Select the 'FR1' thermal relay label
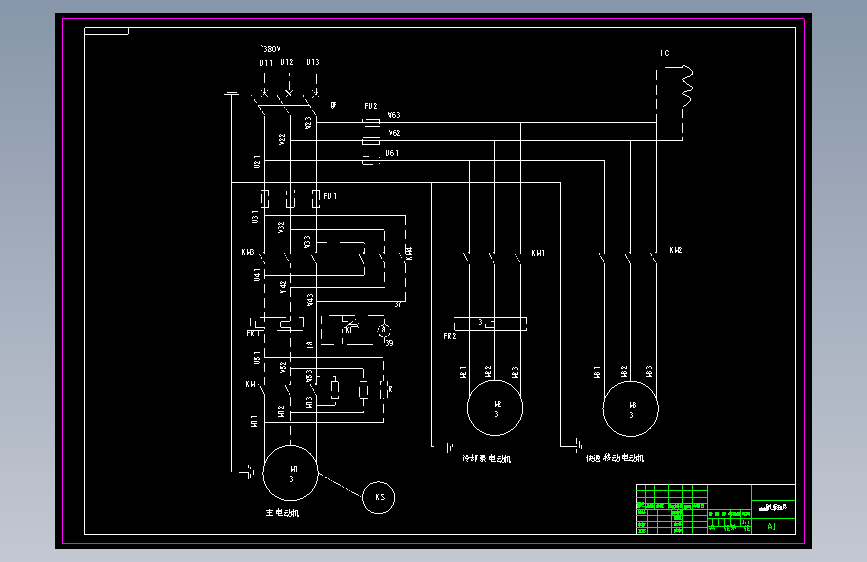Screen dimensions: 867x562 tap(253, 333)
